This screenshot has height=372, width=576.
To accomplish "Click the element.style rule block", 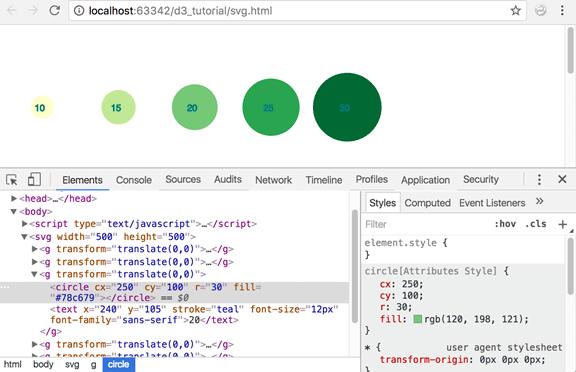I will tap(464, 249).
